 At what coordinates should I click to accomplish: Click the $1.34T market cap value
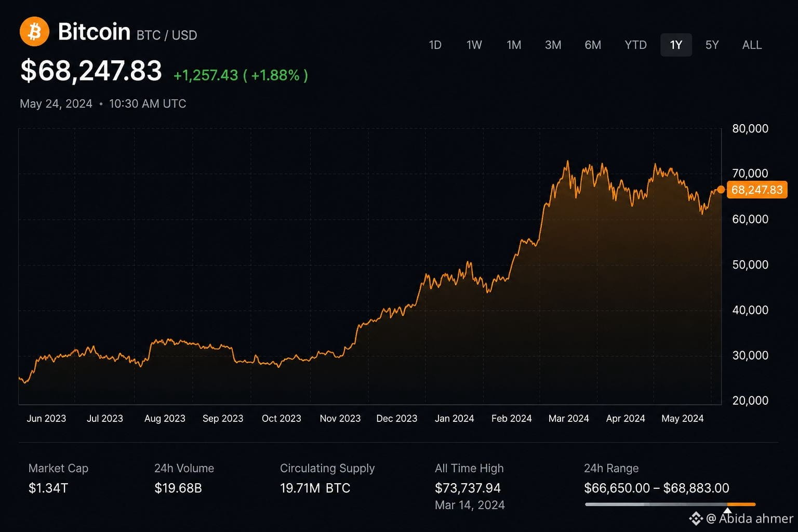pos(48,488)
